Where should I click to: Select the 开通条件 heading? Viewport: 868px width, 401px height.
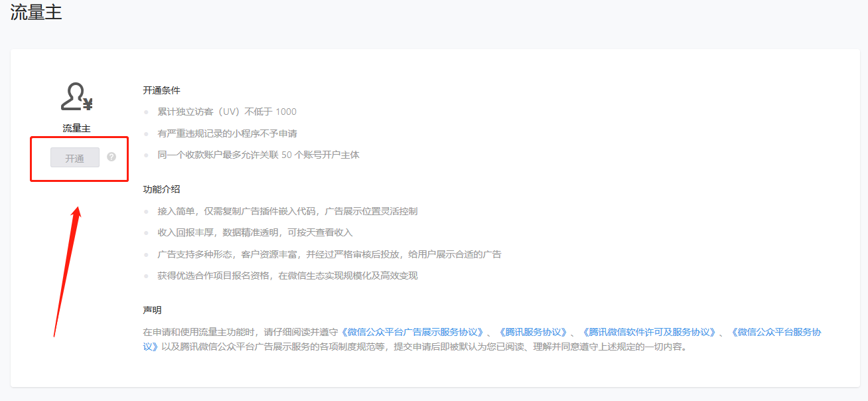(x=161, y=90)
